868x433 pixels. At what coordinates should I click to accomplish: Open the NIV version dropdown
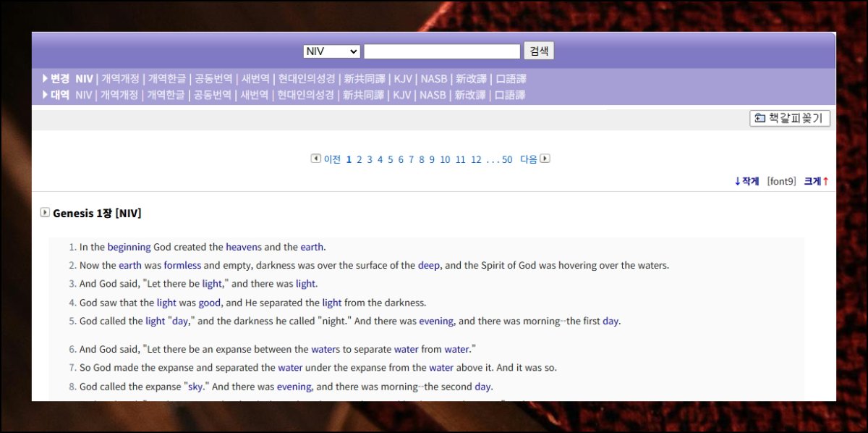tap(332, 51)
